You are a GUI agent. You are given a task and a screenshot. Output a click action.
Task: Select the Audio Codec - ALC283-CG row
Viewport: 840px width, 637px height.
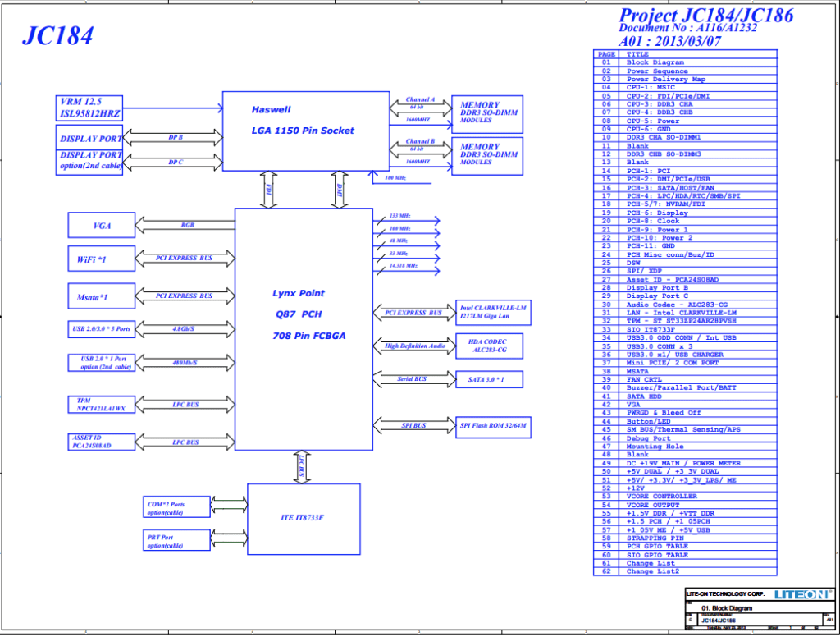685,305
